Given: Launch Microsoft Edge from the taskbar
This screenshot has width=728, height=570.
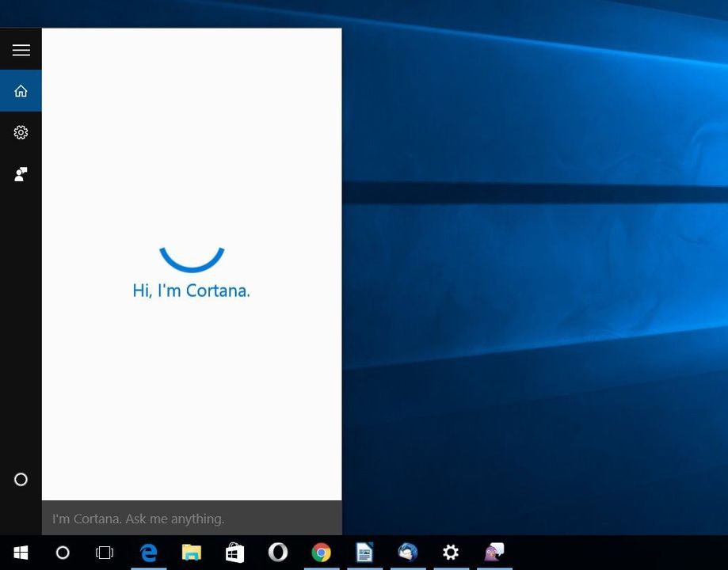Looking at the screenshot, I should [148, 552].
